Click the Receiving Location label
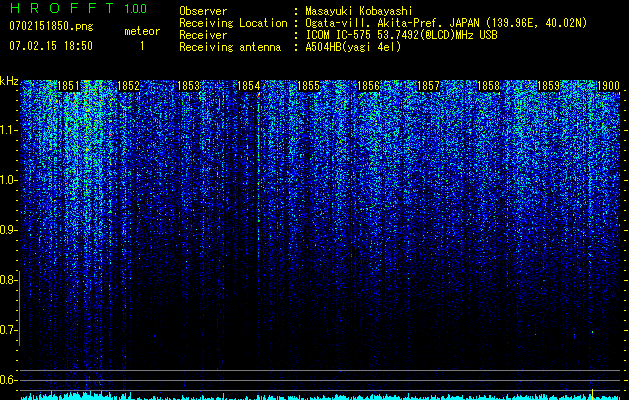Viewport: 629px width, 400px height. [233, 23]
